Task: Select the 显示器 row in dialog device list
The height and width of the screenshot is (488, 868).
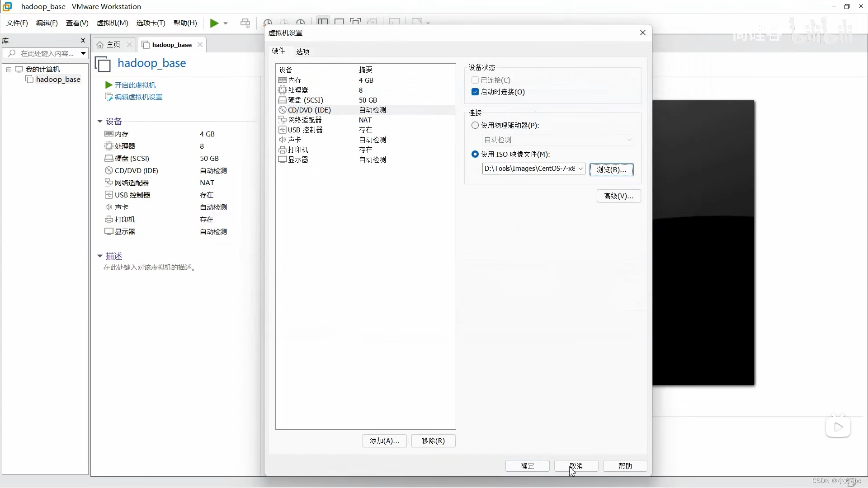Action: coord(365,160)
